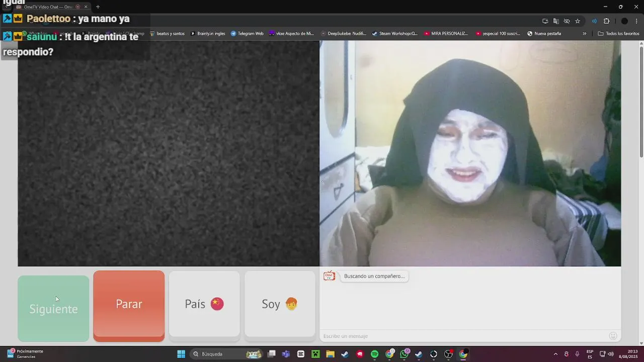
Task: Open the Chrome three-dot menu
Action: pos(636,21)
